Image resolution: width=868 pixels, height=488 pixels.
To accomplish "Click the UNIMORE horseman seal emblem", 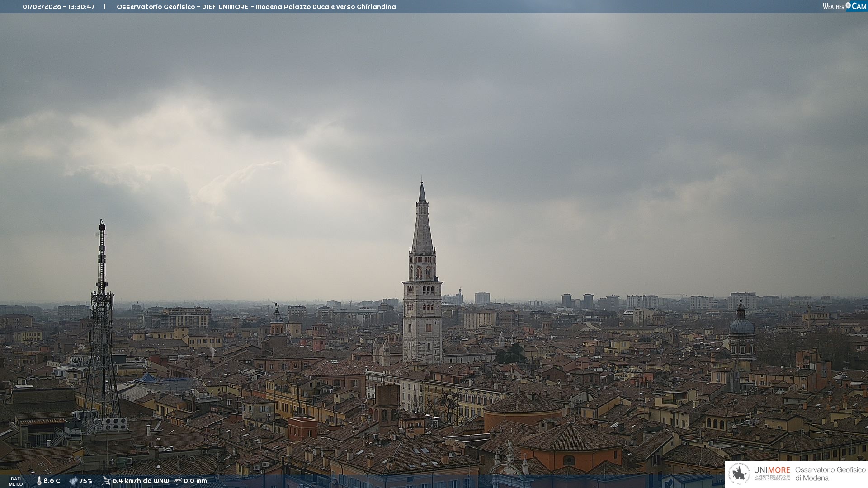I will (739, 474).
